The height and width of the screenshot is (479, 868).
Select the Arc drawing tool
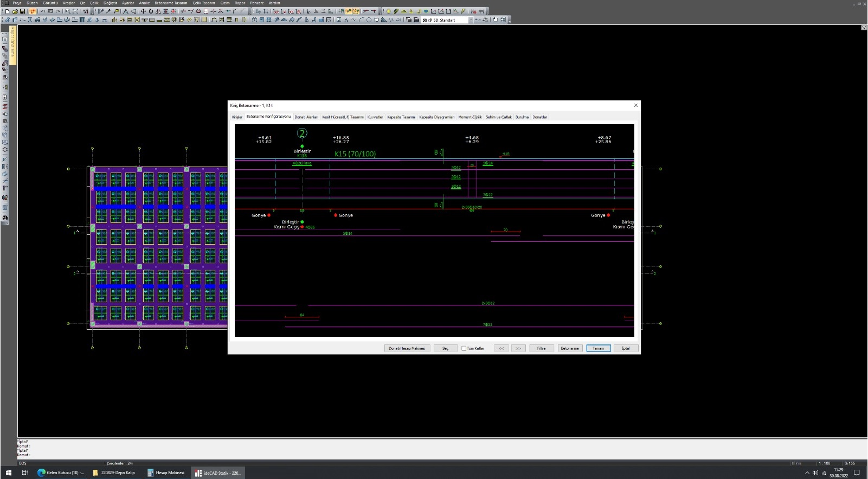(x=362, y=20)
